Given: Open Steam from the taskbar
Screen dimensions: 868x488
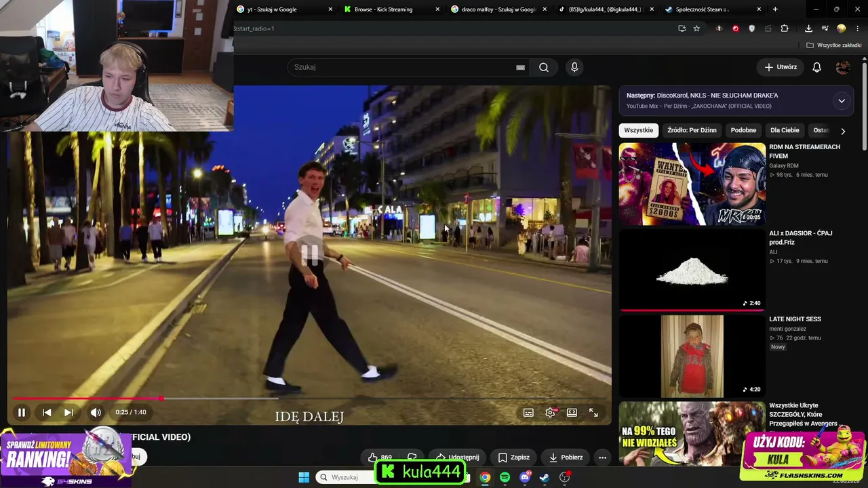Looking at the screenshot, I should coord(544,477).
